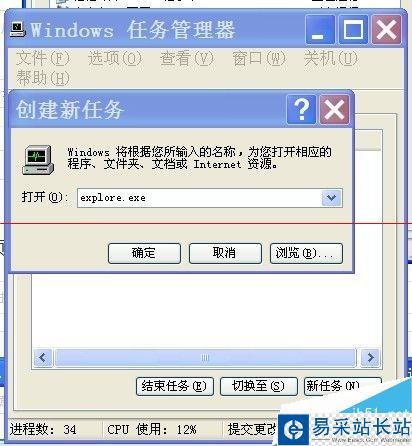The image size is (412, 446).
Task: Open the 选项(O) menu
Action: (x=115, y=59)
